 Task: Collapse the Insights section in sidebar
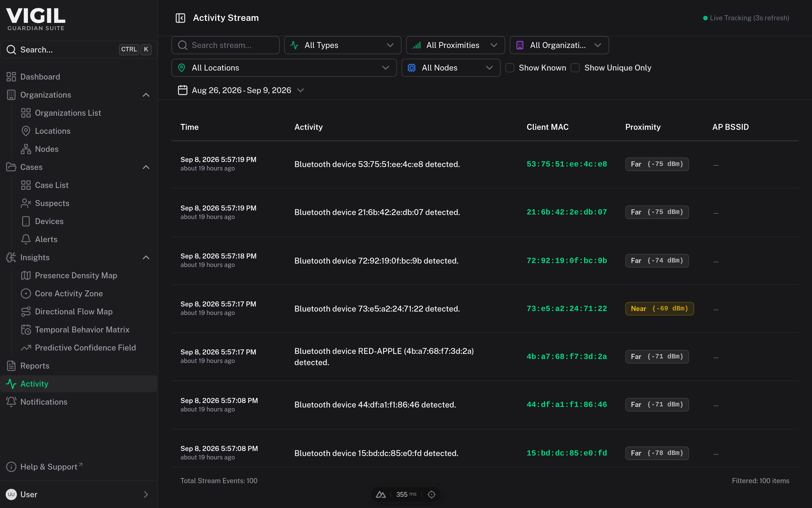tap(146, 257)
